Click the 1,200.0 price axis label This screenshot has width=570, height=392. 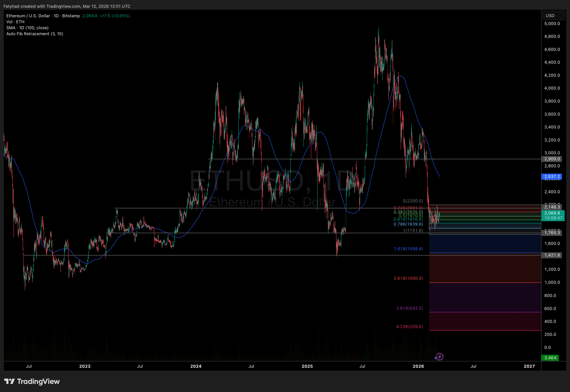click(x=552, y=269)
